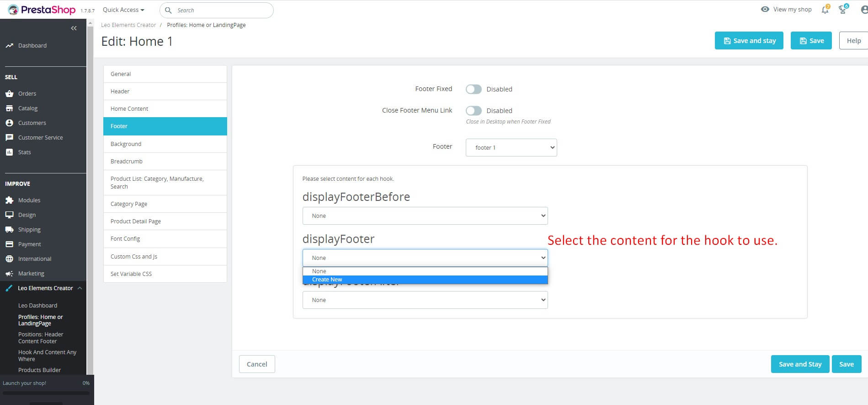The width and height of the screenshot is (868, 405).
Task: Click the bottom Save button
Action: click(847, 364)
